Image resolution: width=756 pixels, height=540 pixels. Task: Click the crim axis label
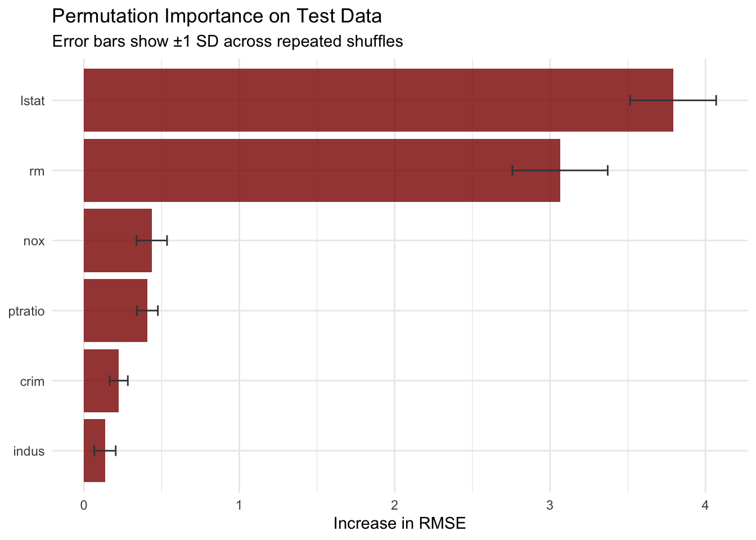(32, 381)
